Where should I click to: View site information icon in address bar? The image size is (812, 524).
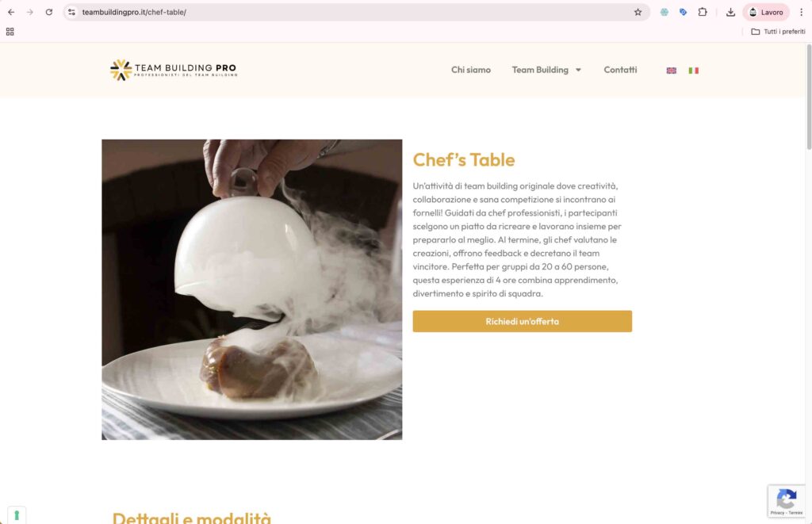[71, 12]
